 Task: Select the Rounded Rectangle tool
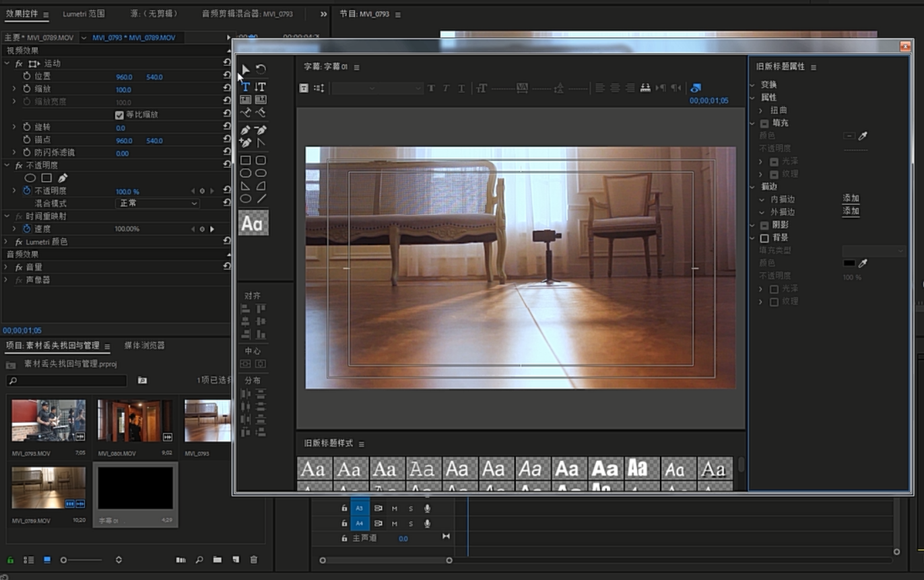[x=261, y=160]
